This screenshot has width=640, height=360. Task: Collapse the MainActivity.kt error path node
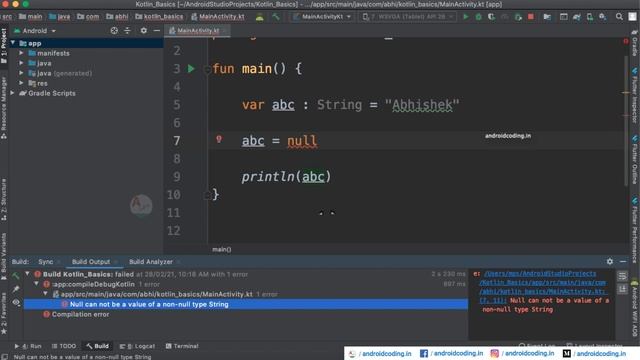pyautogui.click(x=45, y=294)
